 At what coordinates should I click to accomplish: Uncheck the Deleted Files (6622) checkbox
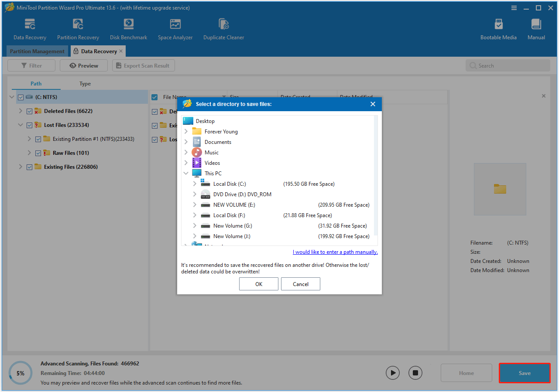pyautogui.click(x=29, y=111)
